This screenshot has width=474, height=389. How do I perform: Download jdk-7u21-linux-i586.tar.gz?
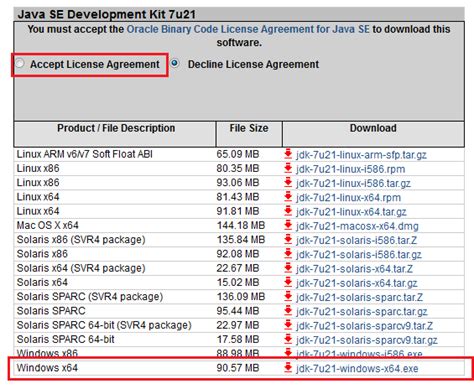point(353,184)
